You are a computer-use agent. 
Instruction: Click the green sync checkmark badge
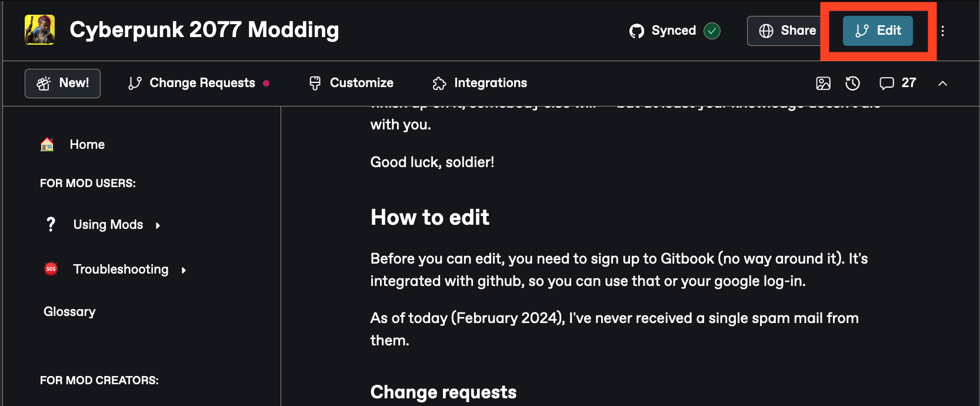tap(712, 31)
